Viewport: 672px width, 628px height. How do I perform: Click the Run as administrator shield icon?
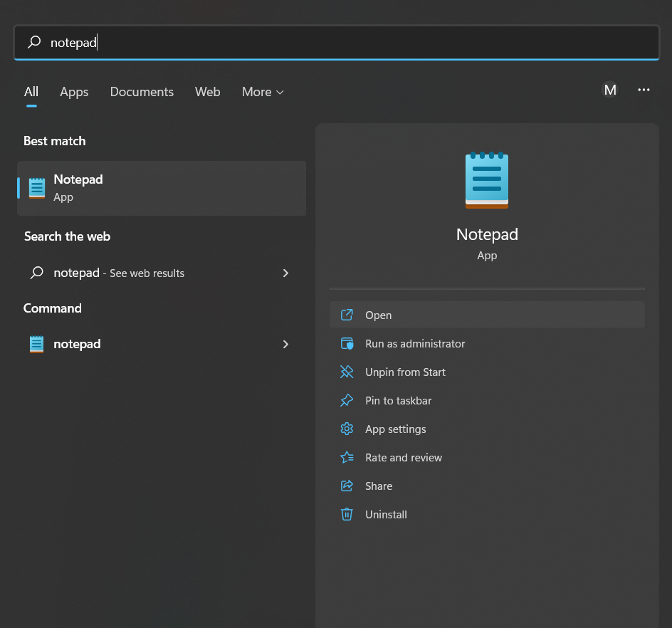[x=347, y=344]
